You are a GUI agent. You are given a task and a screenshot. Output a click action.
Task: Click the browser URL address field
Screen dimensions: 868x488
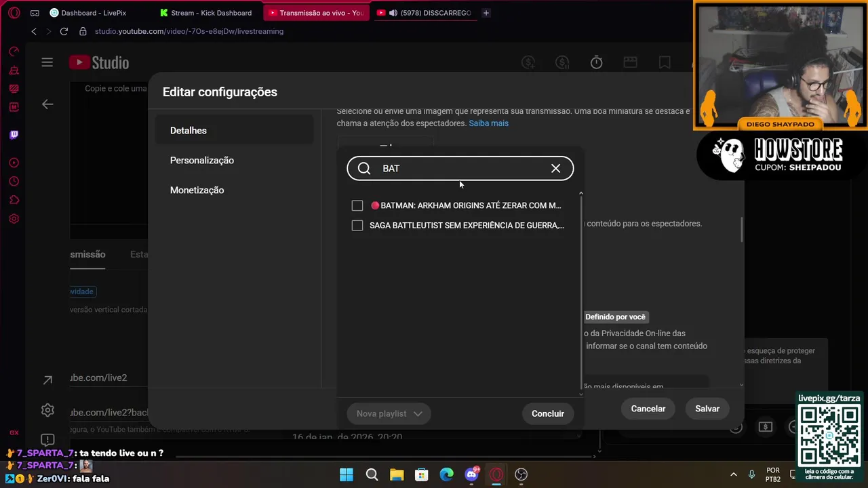(x=189, y=31)
